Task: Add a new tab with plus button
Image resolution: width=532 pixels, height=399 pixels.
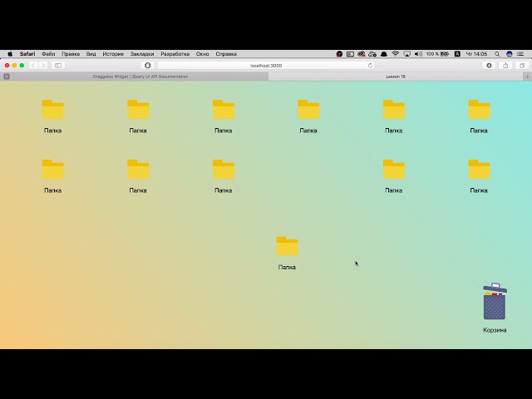Action: pos(527,76)
